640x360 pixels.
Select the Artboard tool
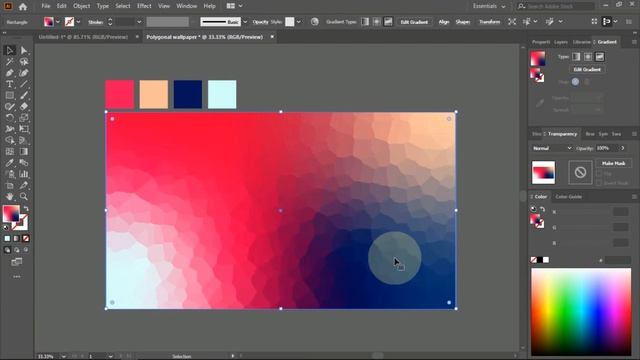(x=9, y=186)
